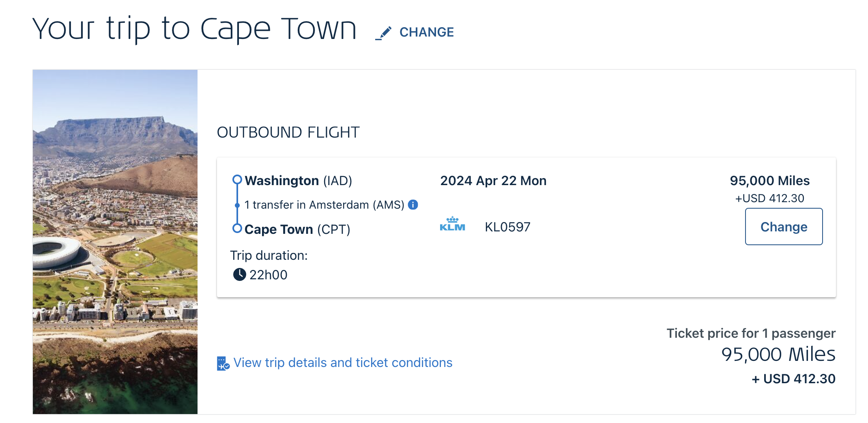Click the OUTBOUND FLIGHT section header
The height and width of the screenshot is (423, 868).
(288, 132)
